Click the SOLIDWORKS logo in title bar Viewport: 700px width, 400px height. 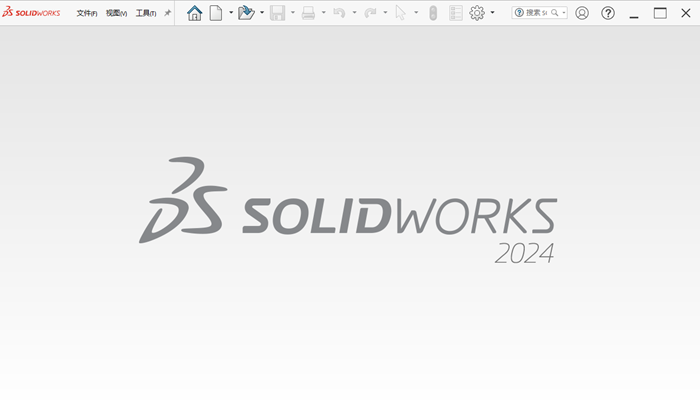31,12
